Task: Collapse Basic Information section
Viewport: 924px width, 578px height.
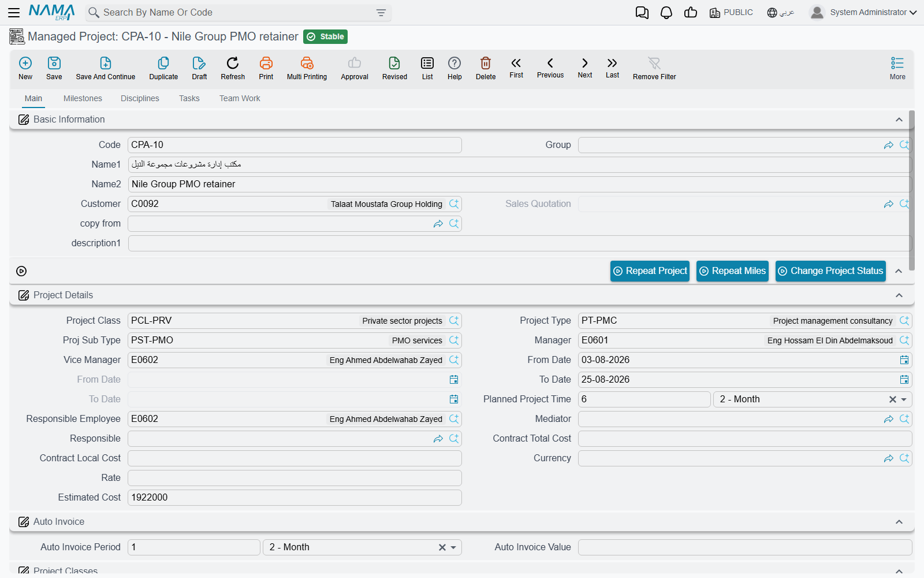Action: [x=899, y=120]
